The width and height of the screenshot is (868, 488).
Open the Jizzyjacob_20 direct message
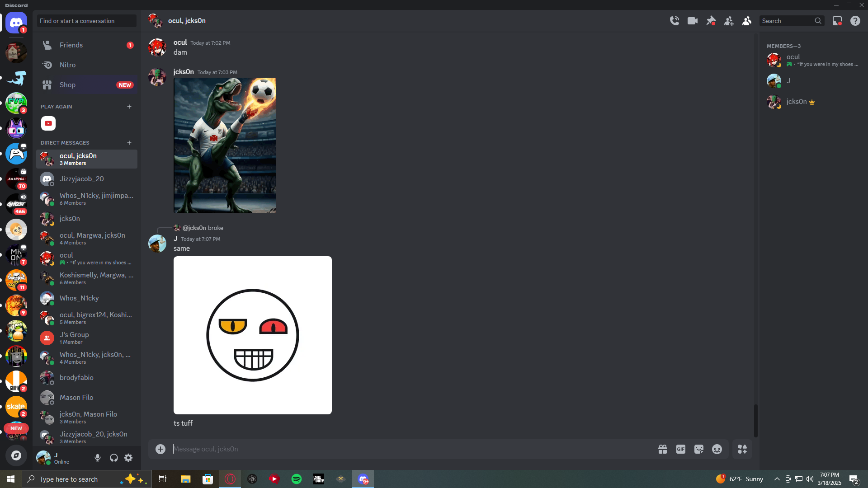[x=87, y=179]
